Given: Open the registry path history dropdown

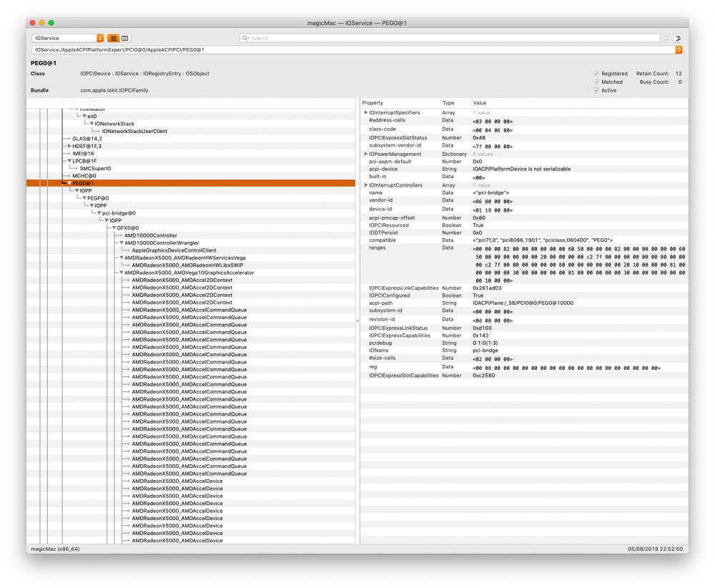Looking at the screenshot, I should pyautogui.click(x=679, y=50).
